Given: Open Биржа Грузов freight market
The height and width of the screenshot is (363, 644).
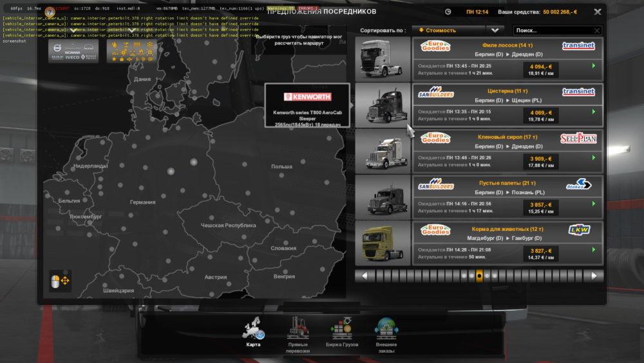Looking at the screenshot, I should click(341, 331).
